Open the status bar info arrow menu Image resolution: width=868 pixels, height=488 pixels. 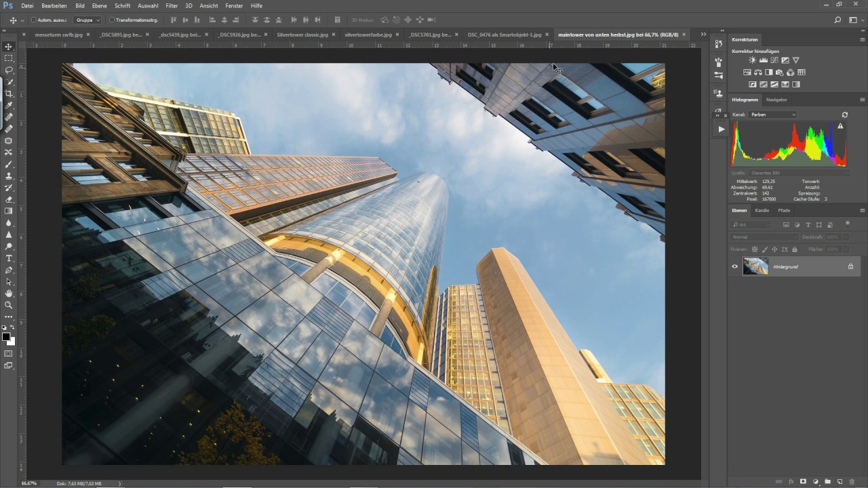point(120,483)
